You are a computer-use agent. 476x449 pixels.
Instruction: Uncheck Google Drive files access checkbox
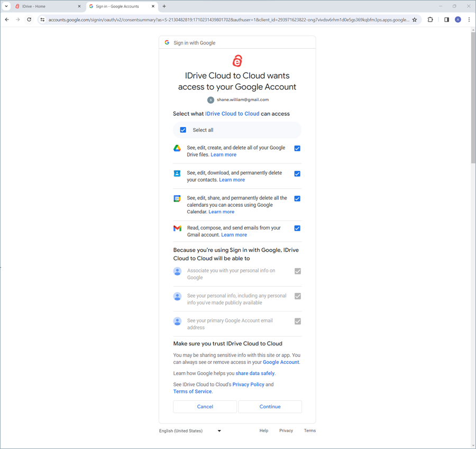(x=297, y=149)
